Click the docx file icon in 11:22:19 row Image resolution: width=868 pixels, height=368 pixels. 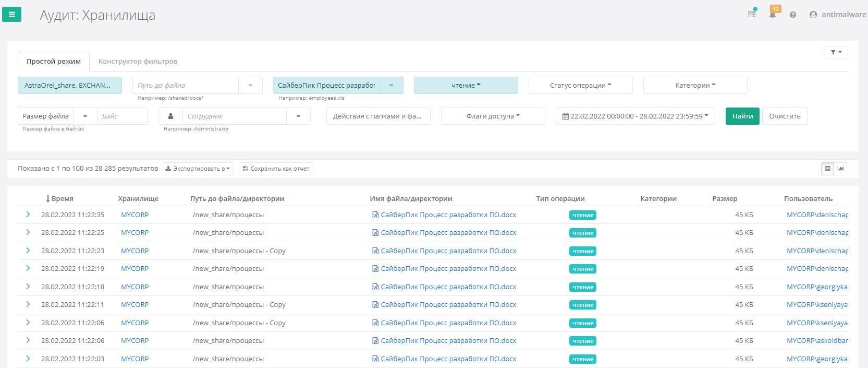click(375, 268)
